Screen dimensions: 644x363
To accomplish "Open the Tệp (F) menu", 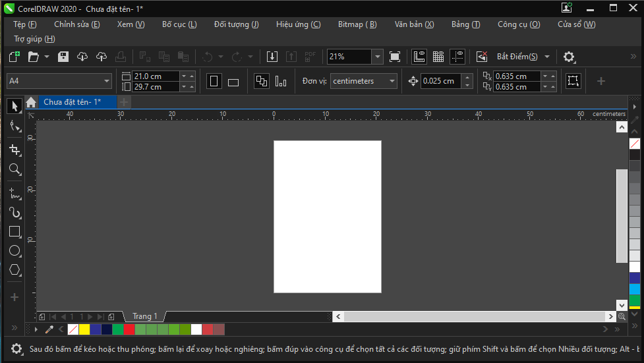I will point(25,24).
